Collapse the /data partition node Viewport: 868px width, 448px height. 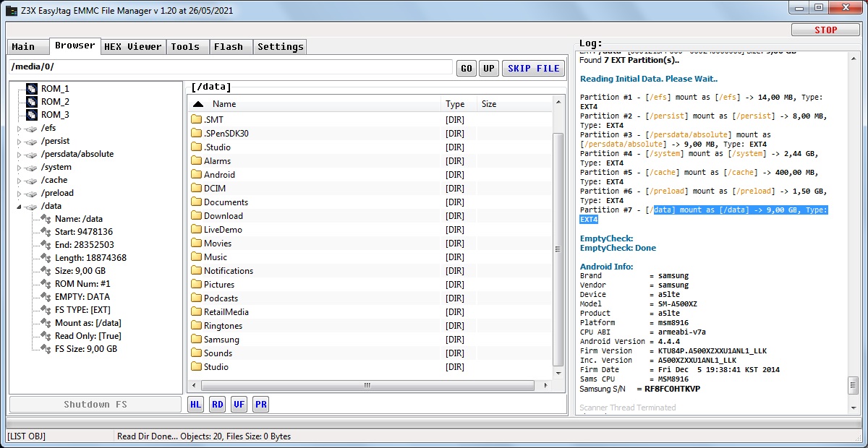(20, 207)
